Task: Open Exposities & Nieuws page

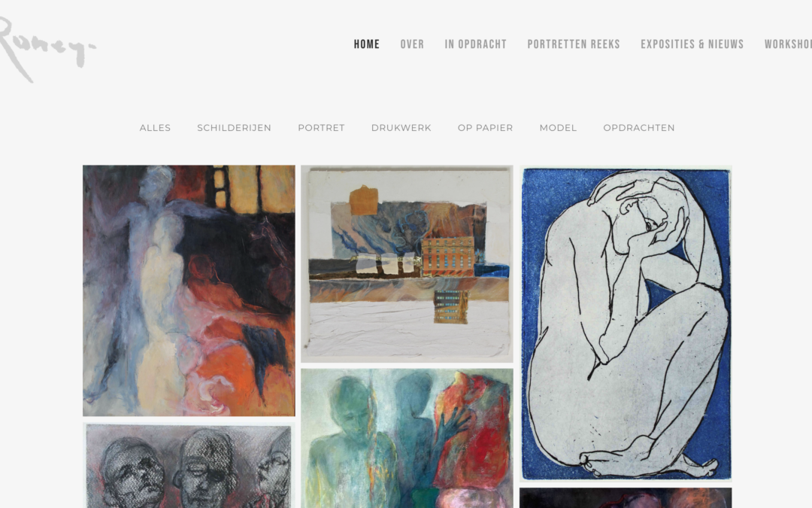Action: click(692, 44)
